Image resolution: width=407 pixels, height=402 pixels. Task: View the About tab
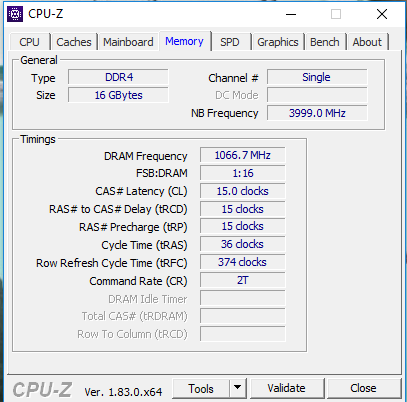coord(367,42)
